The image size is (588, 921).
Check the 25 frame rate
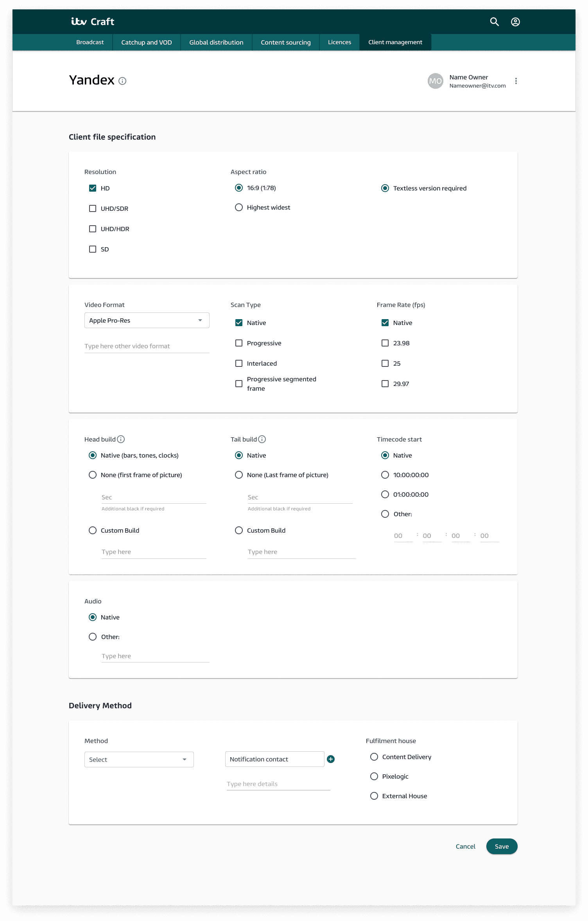point(385,363)
